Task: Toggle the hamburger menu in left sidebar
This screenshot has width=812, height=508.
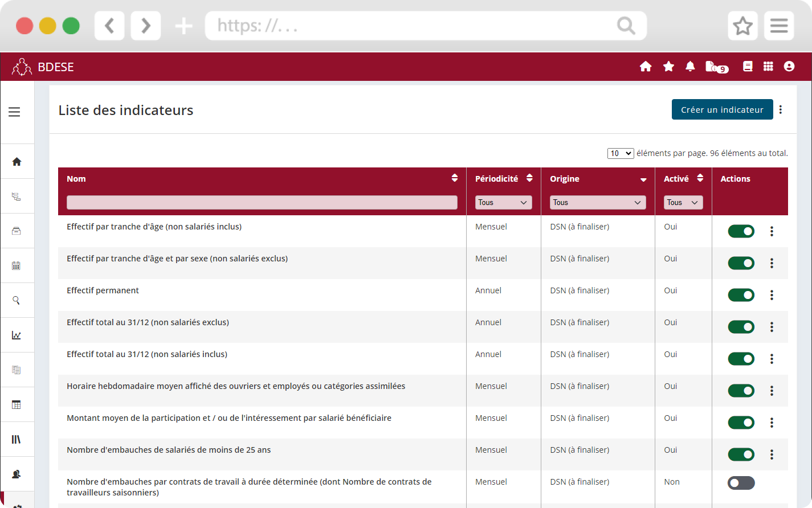Action: tap(14, 112)
